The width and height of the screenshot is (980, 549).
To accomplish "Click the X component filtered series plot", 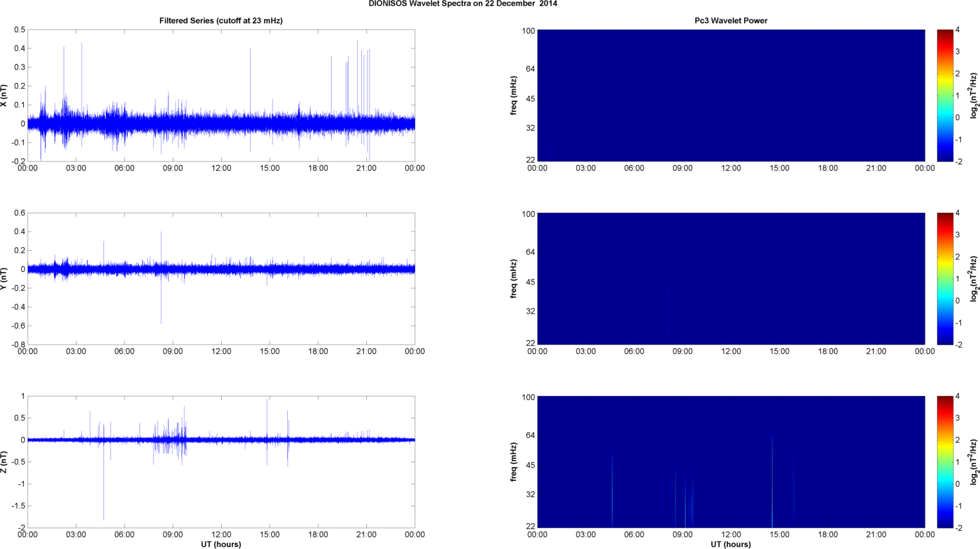I will coord(221,96).
